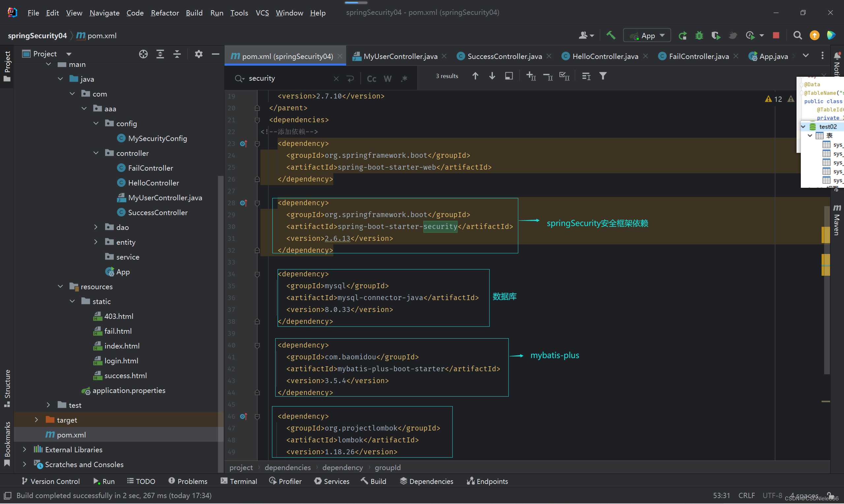The width and height of the screenshot is (844, 504).
Task: Start debugging with the bug icon
Action: [x=699, y=35]
